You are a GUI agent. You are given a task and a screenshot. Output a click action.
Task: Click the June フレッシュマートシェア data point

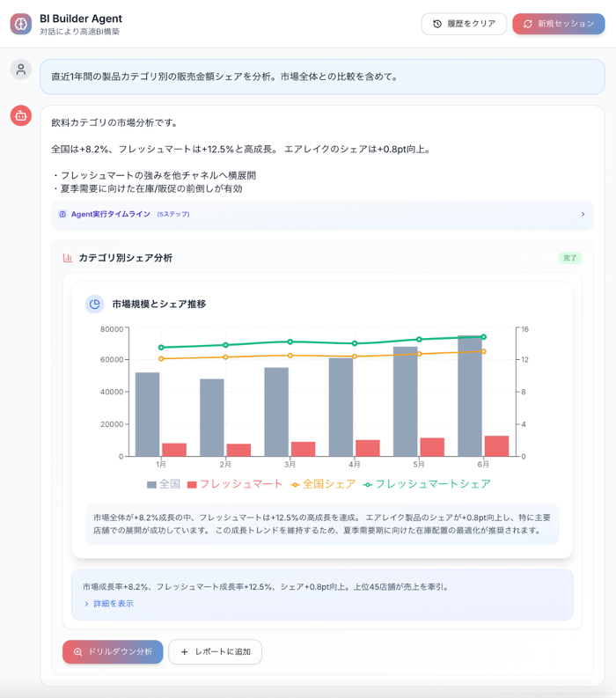tap(484, 336)
